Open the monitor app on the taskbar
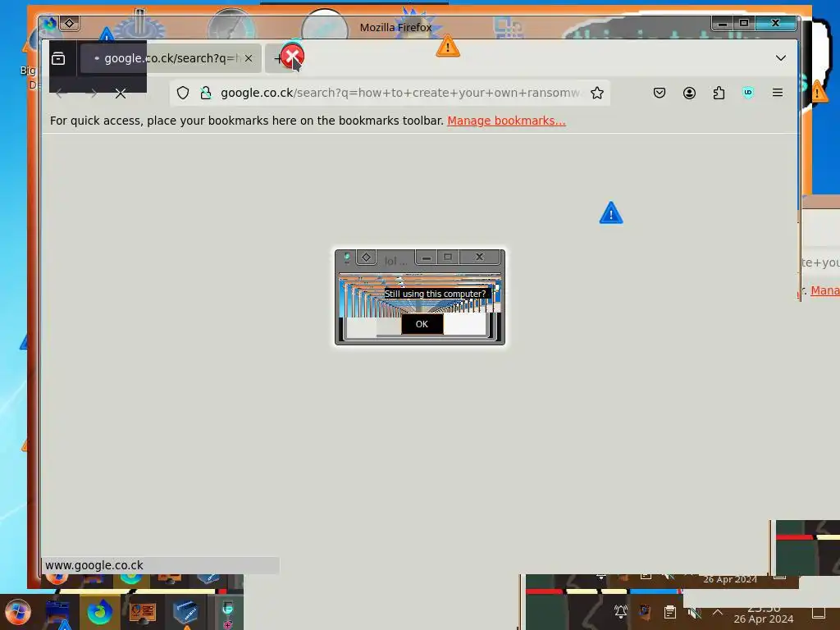 coord(143,612)
